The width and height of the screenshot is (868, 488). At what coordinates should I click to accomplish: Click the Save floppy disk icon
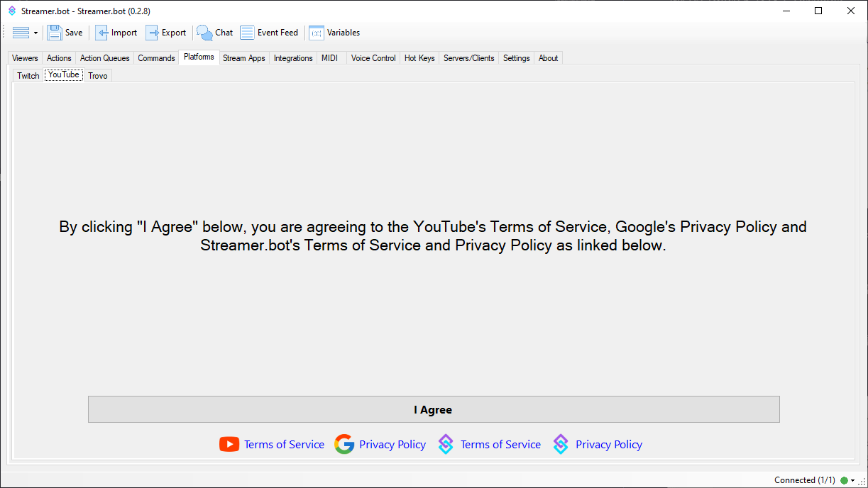(x=55, y=33)
